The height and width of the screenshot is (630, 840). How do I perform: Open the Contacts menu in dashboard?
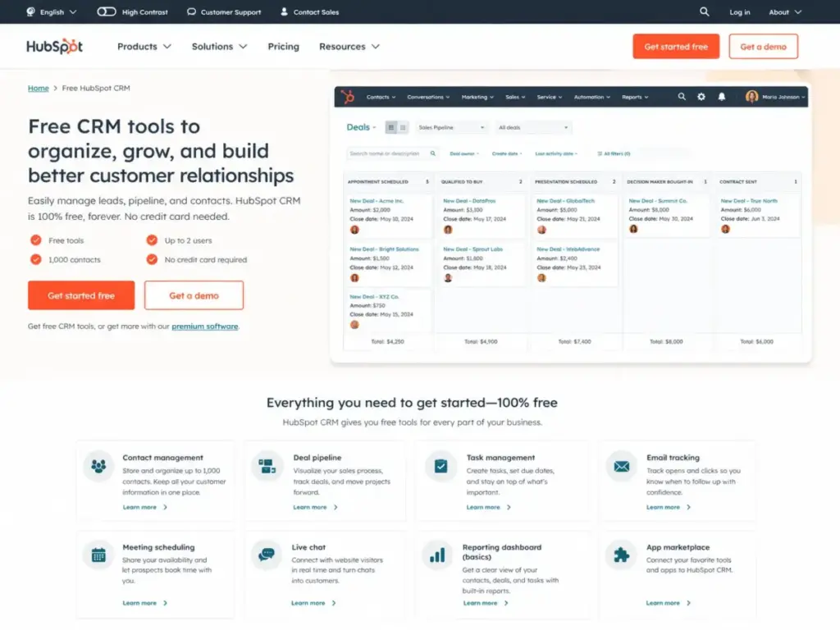click(x=381, y=97)
